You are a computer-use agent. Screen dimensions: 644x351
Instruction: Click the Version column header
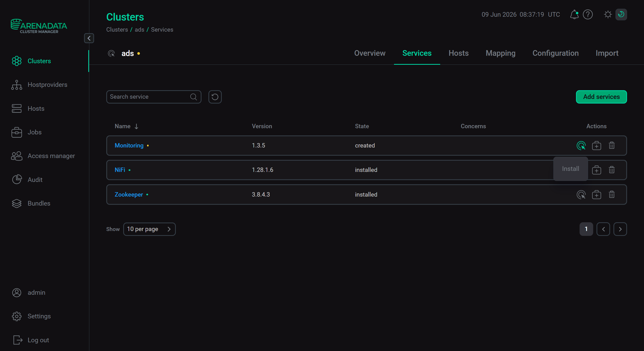coord(262,126)
